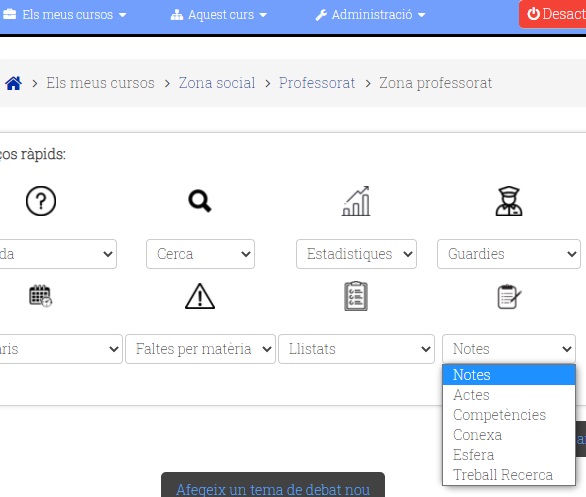Click the statistics bar chart icon
586x497 pixels.
(x=356, y=201)
